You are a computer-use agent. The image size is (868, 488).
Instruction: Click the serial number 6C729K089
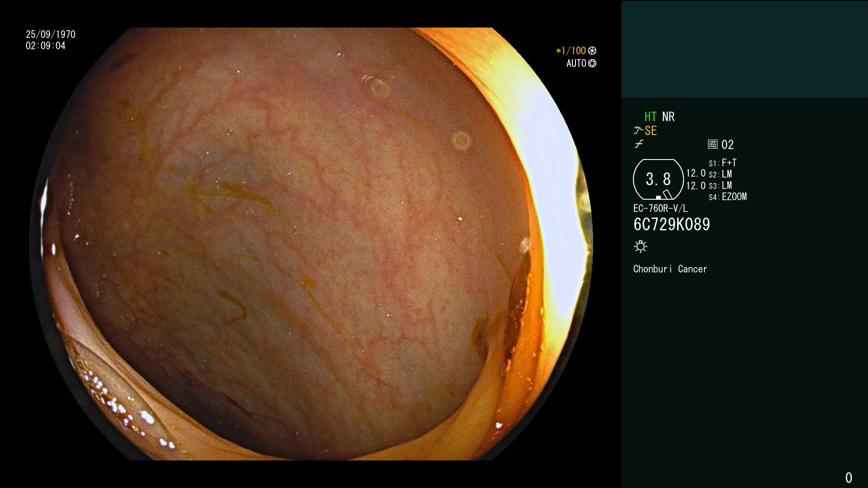click(x=672, y=225)
